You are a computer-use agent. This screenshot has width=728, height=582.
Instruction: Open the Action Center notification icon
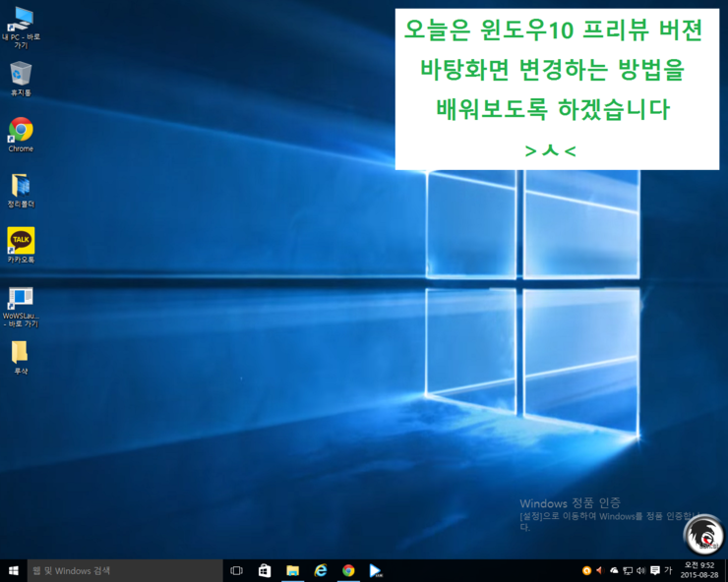pyautogui.click(x=655, y=570)
